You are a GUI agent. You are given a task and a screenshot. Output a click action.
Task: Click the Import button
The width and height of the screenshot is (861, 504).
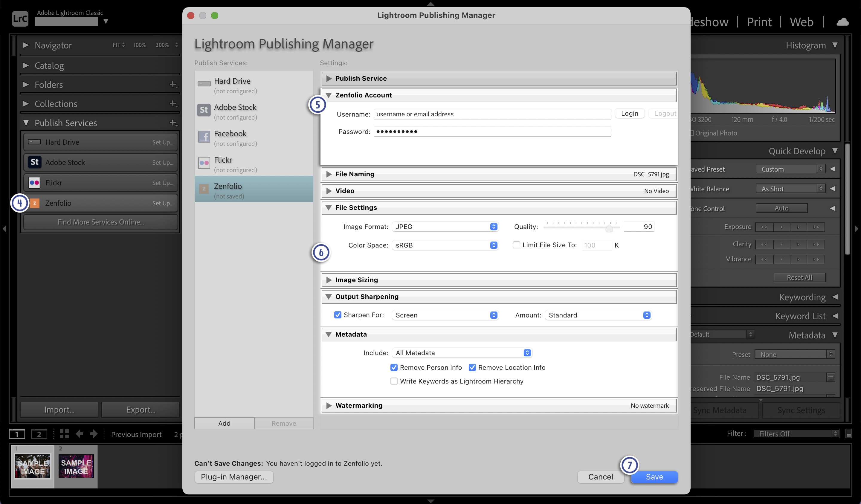pos(59,410)
